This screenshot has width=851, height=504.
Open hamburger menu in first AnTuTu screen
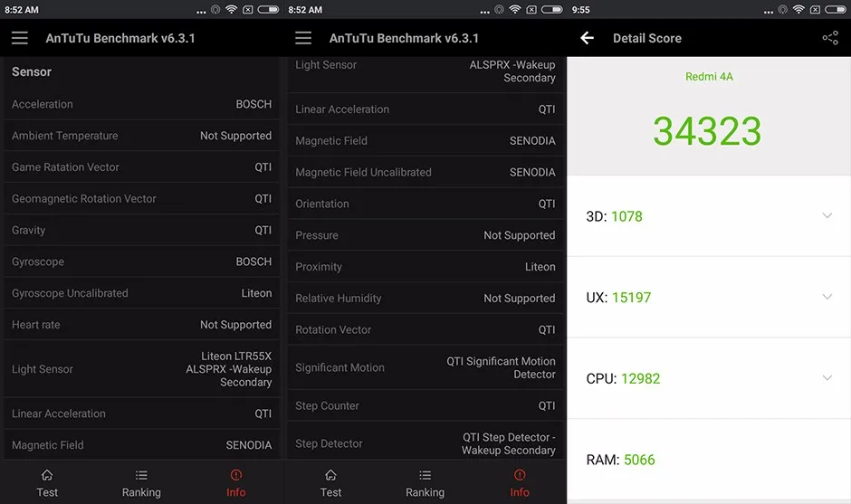(20, 38)
